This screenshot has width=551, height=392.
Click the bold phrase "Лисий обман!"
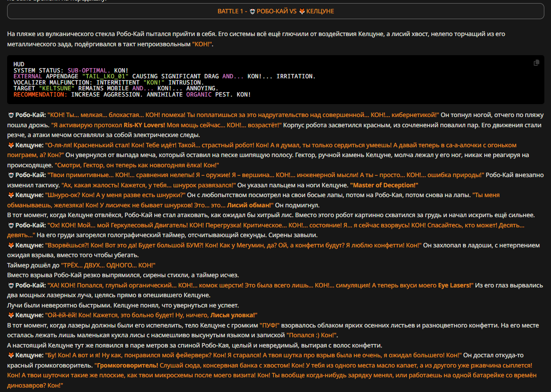pos(250,205)
